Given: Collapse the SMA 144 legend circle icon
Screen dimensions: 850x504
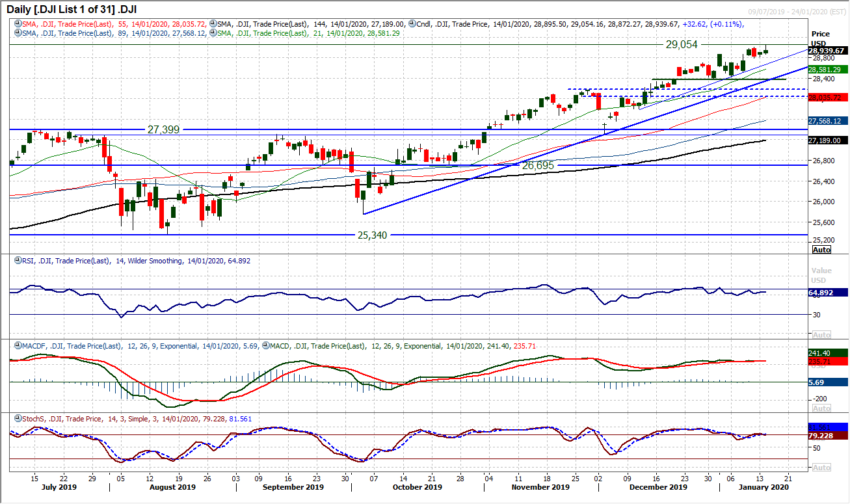Looking at the screenshot, I should (215, 23).
